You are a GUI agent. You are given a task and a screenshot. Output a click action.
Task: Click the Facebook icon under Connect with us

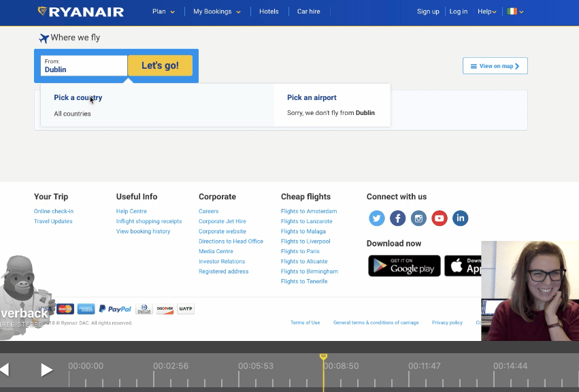397,218
